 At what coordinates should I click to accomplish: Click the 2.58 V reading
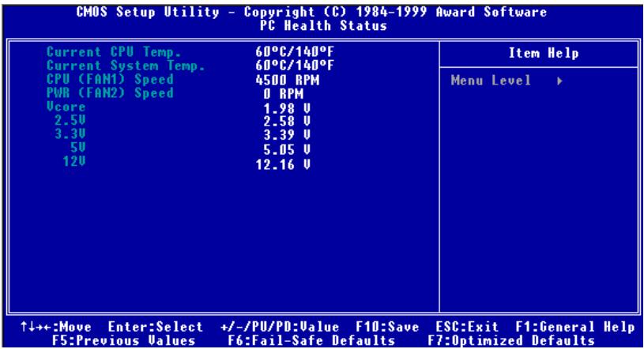coord(287,122)
